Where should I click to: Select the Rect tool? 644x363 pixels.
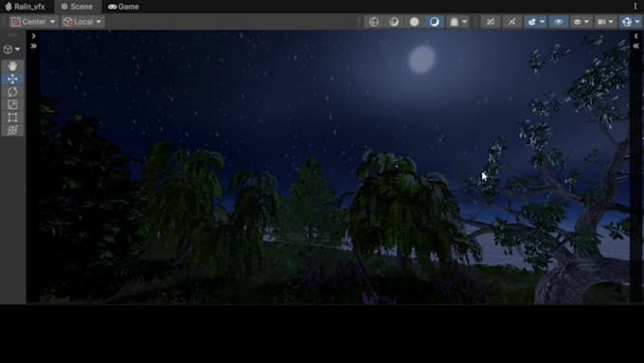tap(12, 118)
